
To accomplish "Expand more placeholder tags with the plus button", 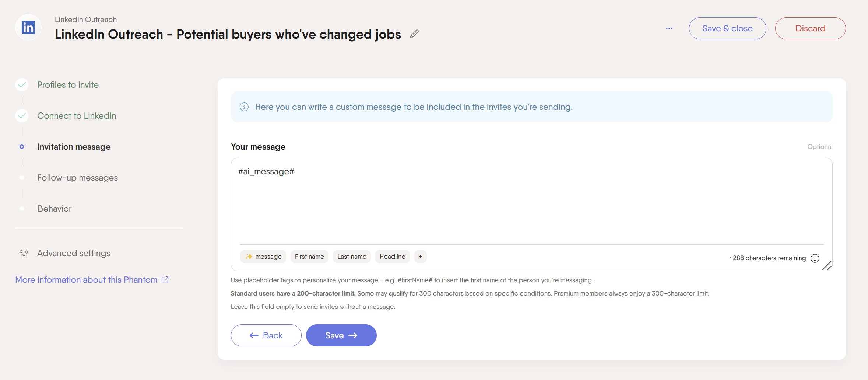I will tap(420, 256).
